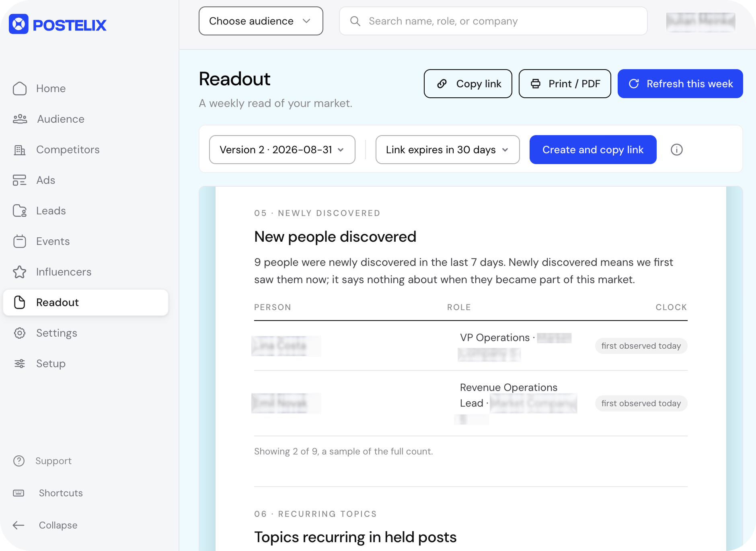This screenshot has height=551, width=756.
Task: Go to the Audience section
Action: click(x=61, y=119)
